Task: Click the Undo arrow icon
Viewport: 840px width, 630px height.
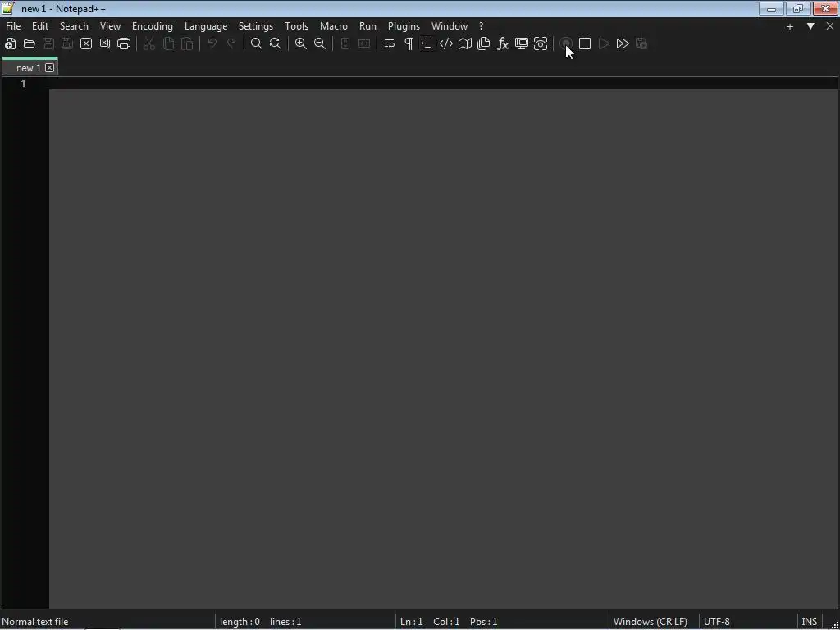Action: click(x=212, y=44)
